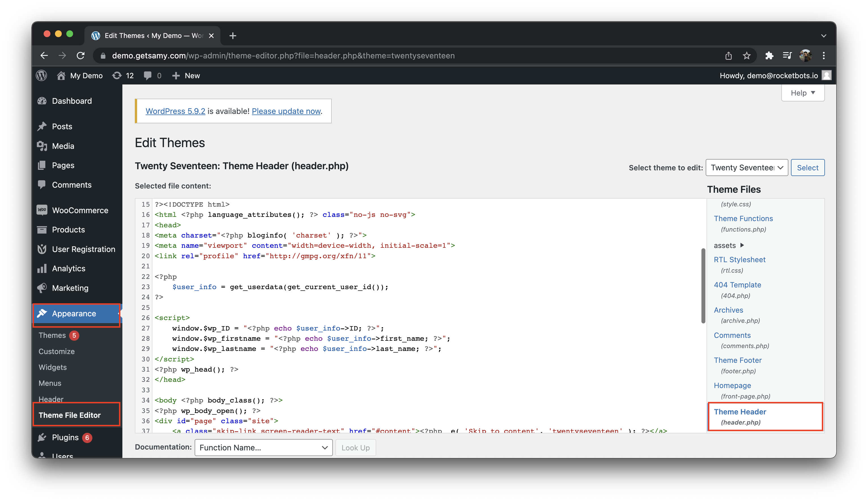
Task: Click the Please update now link
Action: (x=286, y=111)
